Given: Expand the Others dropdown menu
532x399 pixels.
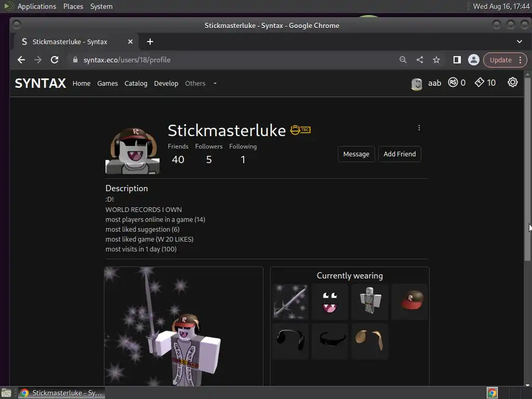Looking at the screenshot, I should tap(201, 84).
